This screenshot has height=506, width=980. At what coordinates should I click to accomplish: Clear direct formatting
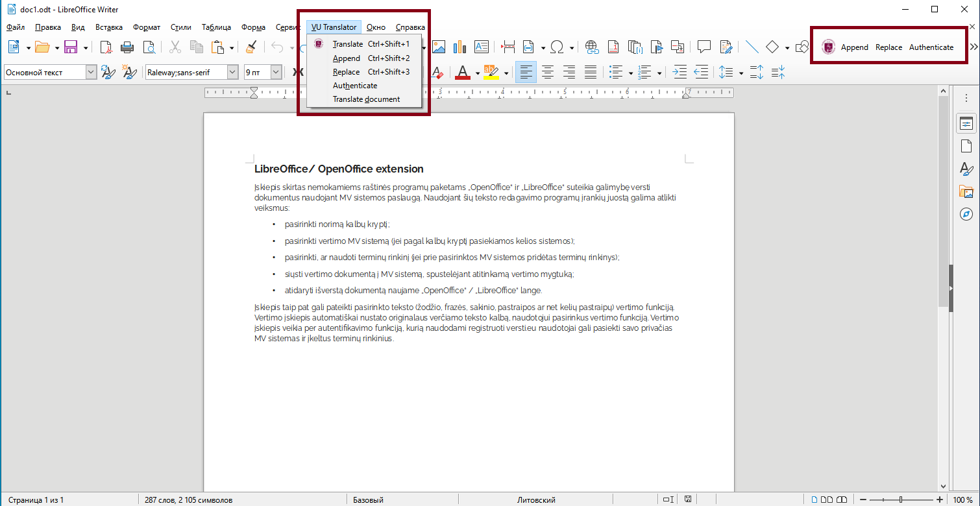pos(438,72)
